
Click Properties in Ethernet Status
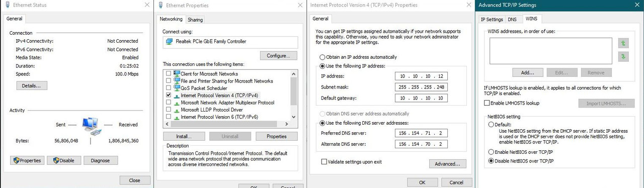tap(27, 160)
